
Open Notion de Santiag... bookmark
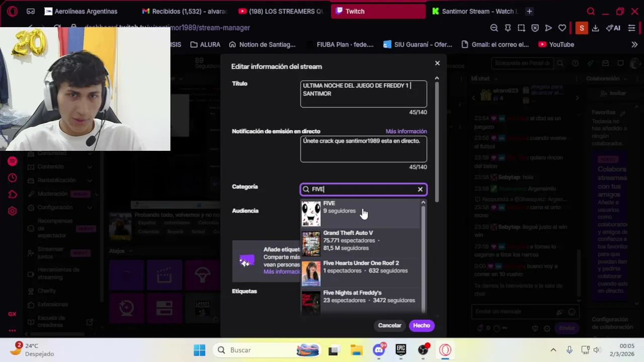click(262, 44)
